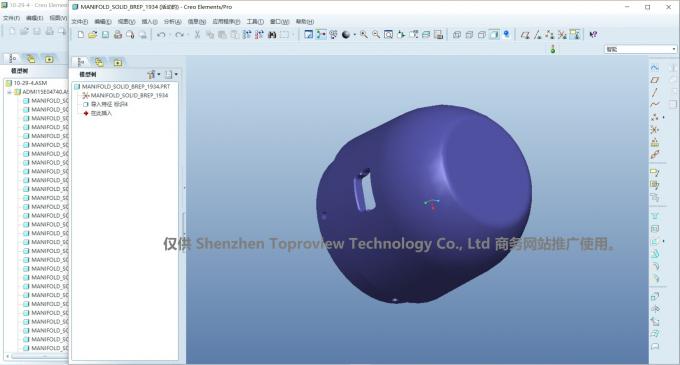Viewport: 680px width, 365px height.
Task: Switch to the favorites tab in front window
Action: (118, 62)
